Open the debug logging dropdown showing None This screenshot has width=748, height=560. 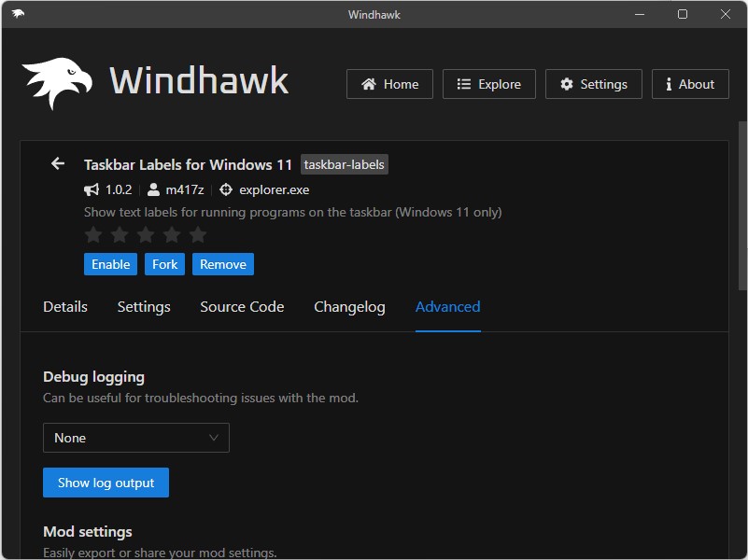click(135, 437)
